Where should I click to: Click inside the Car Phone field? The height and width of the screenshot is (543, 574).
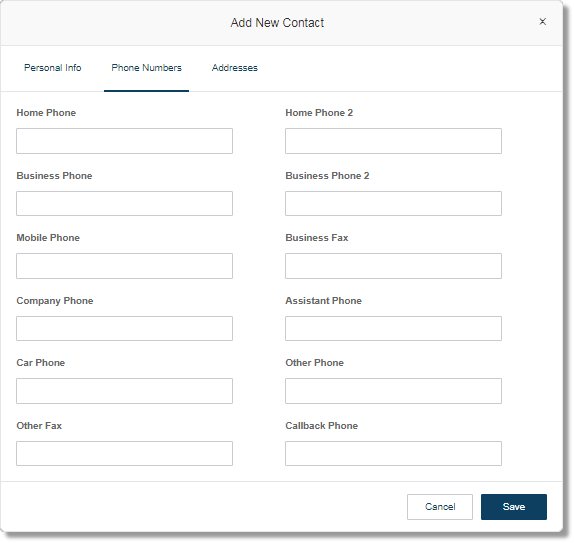tap(124, 391)
